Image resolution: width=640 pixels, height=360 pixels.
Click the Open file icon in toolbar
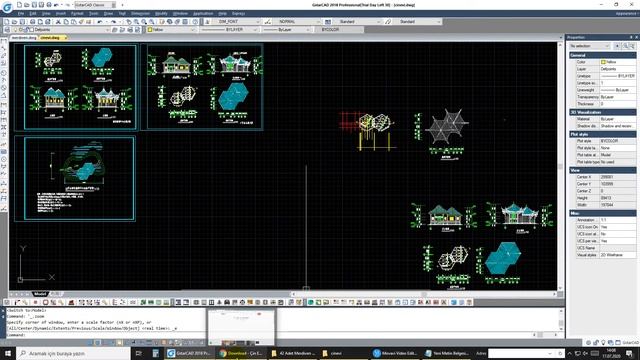pyautogui.click(x=14, y=22)
